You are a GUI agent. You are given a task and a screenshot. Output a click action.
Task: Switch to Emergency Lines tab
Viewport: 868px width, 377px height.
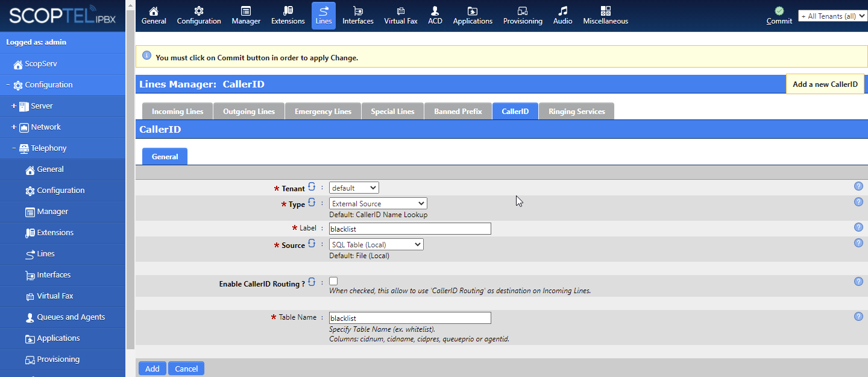[x=323, y=112]
